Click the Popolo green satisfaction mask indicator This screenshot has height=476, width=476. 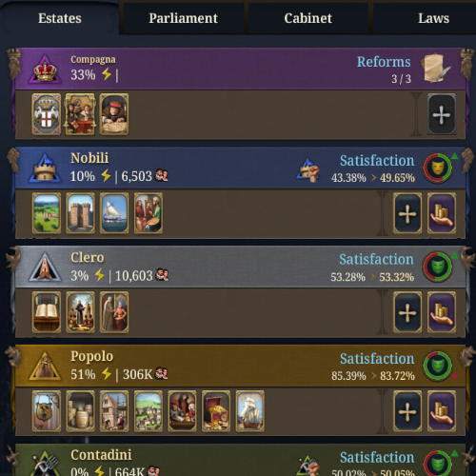tap(438, 366)
